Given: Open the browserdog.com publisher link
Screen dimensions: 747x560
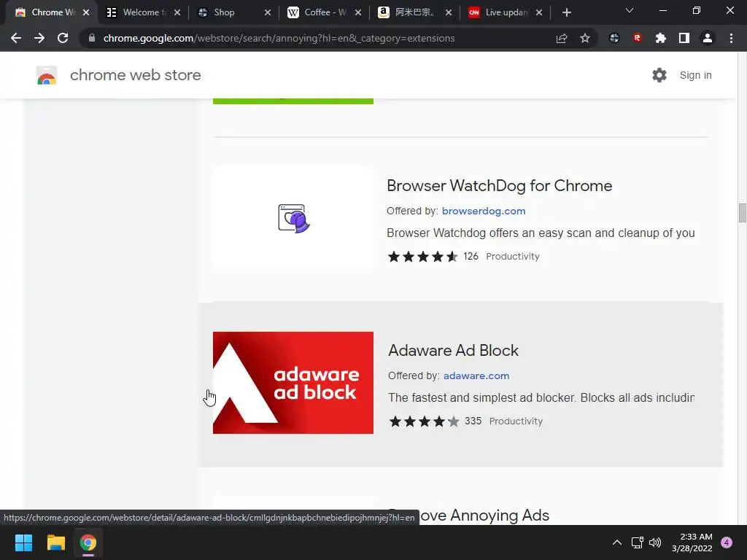Looking at the screenshot, I should click(x=484, y=211).
